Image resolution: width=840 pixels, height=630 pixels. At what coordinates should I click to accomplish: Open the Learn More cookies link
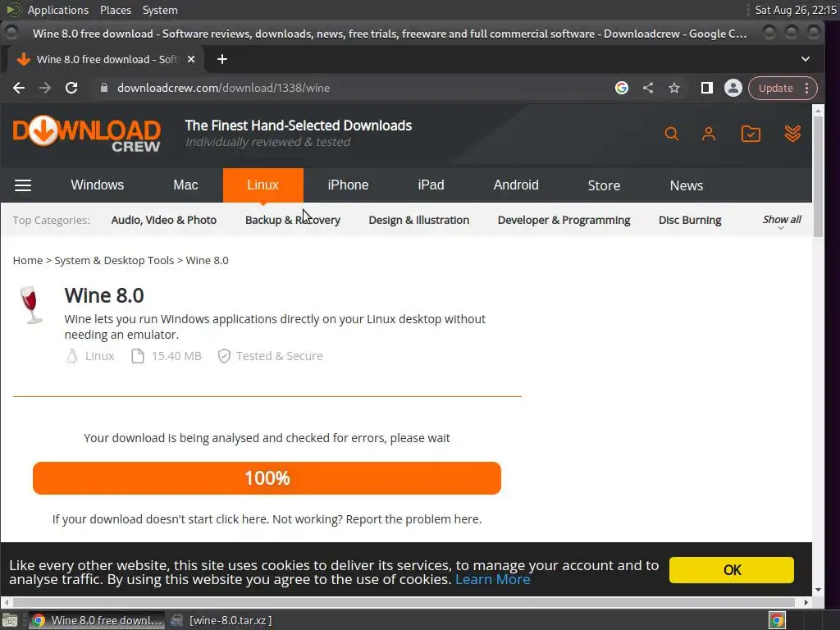(x=493, y=579)
